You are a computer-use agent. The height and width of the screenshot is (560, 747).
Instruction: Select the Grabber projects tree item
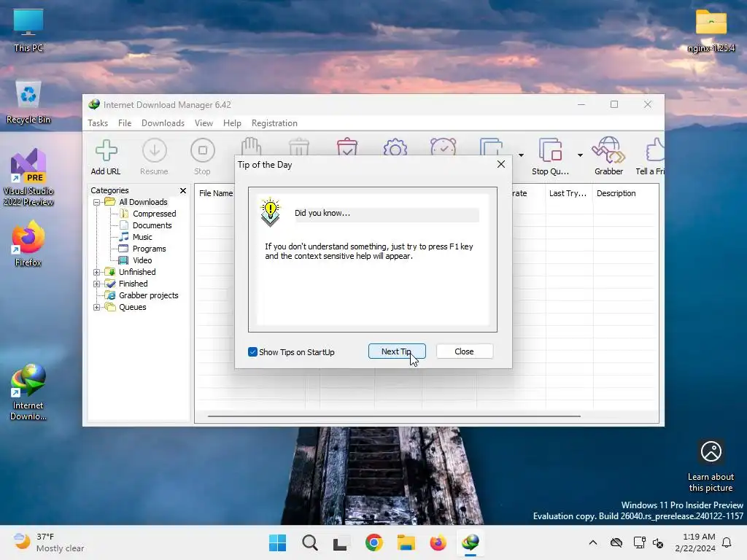click(x=148, y=295)
